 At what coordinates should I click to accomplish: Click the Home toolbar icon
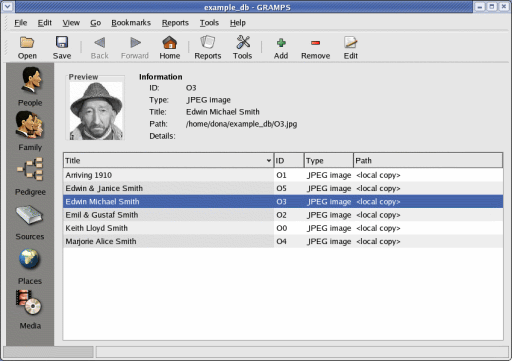[x=169, y=48]
